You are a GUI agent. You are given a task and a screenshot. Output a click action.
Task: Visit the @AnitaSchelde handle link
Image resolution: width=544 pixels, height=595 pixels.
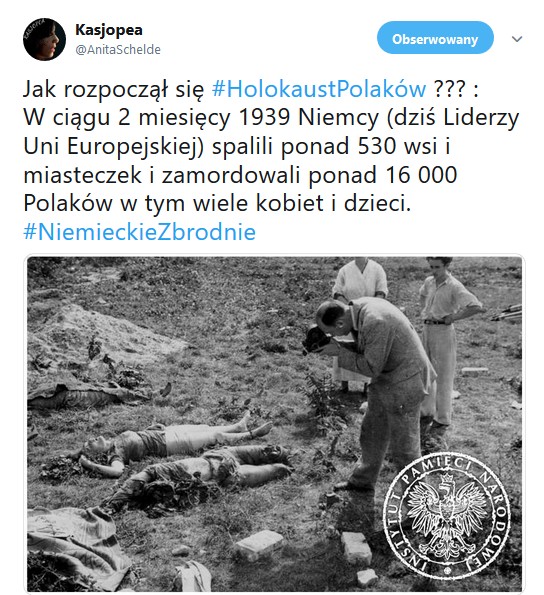click(118, 50)
